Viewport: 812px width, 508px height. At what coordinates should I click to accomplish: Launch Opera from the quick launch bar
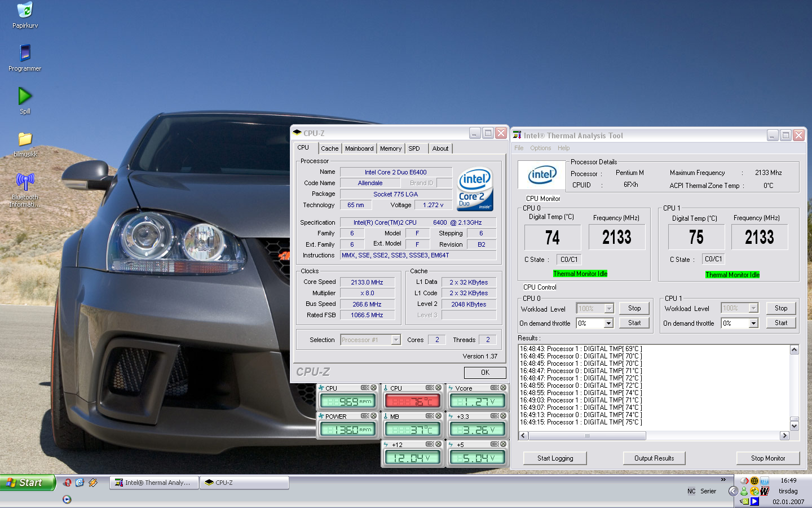(67, 483)
